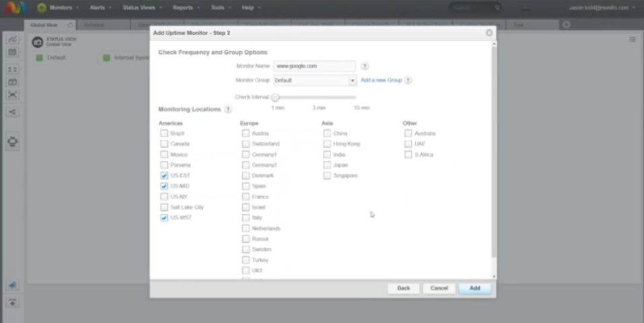Viewport: 644px width, 323px height.
Task: Uncheck the US-EST location checkbox
Action: pos(164,176)
